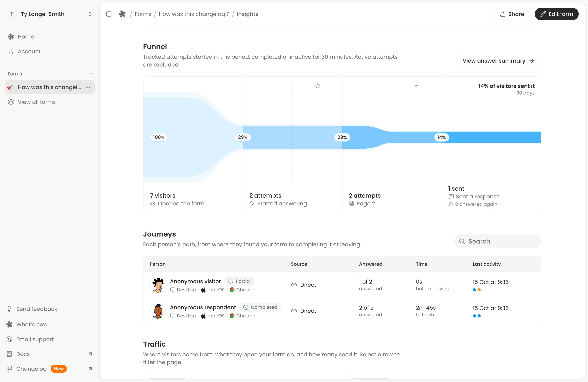Click the 100% funnel label

pos(159,137)
